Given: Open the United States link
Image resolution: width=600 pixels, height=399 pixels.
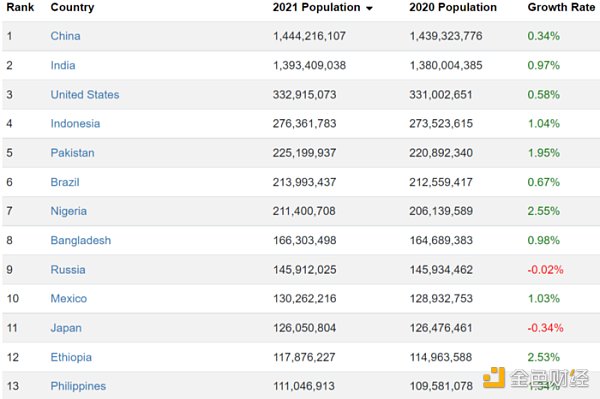Looking at the screenshot, I should pos(85,94).
